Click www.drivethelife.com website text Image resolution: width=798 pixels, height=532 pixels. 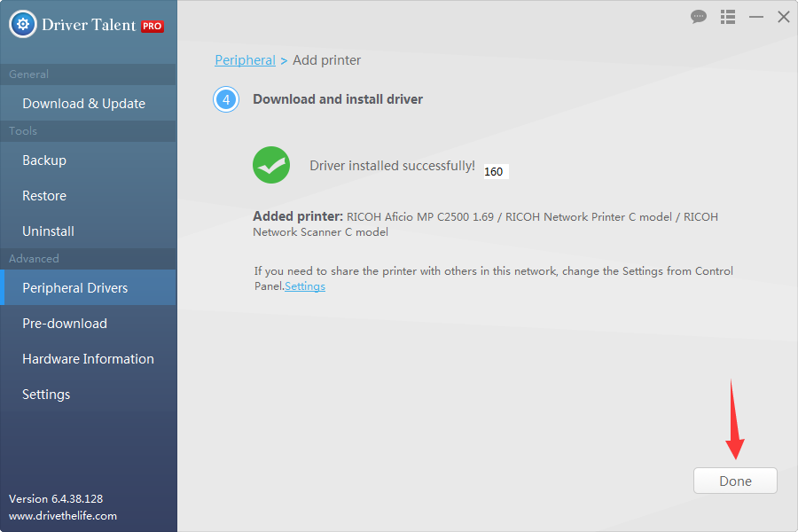pyautogui.click(x=63, y=516)
